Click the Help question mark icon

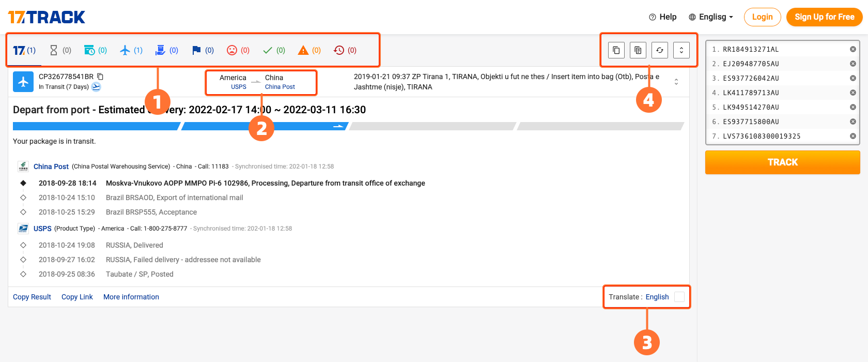tap(653, 17)
